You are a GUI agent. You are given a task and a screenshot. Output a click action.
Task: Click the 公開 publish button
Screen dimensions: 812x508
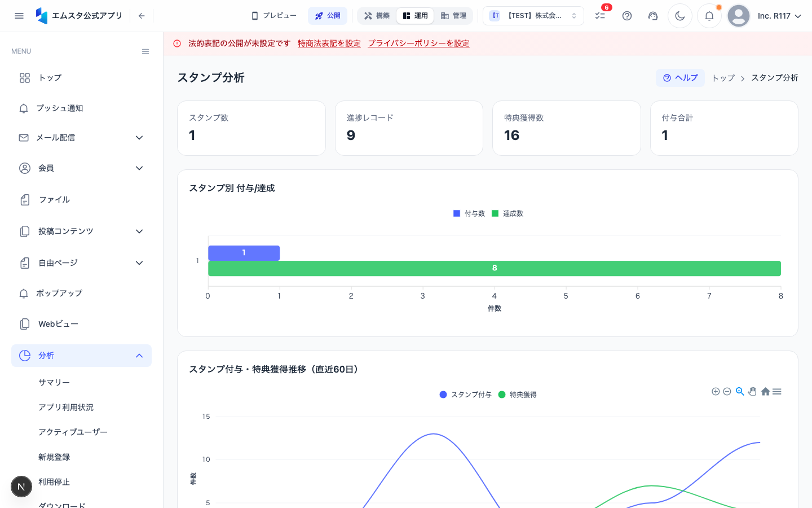point(328,16)
